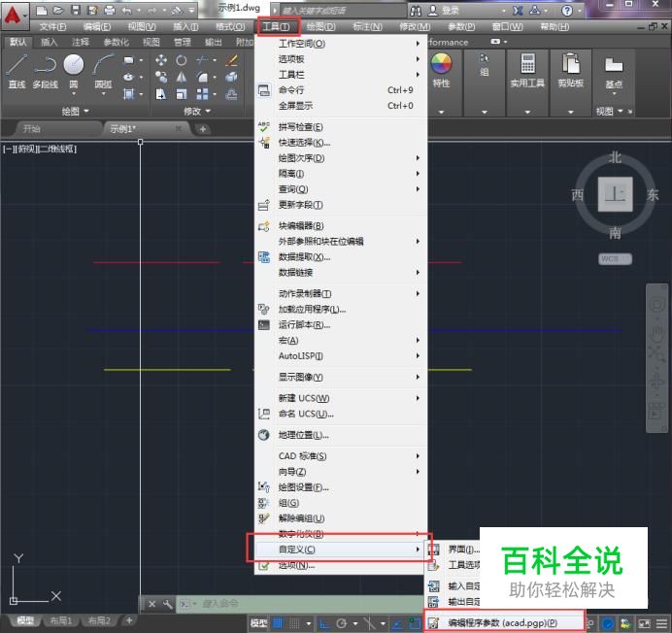This screenshot has width=672, height=633.
Task: Add a new drawing tab with plus button
Action: tap(203, 129)
